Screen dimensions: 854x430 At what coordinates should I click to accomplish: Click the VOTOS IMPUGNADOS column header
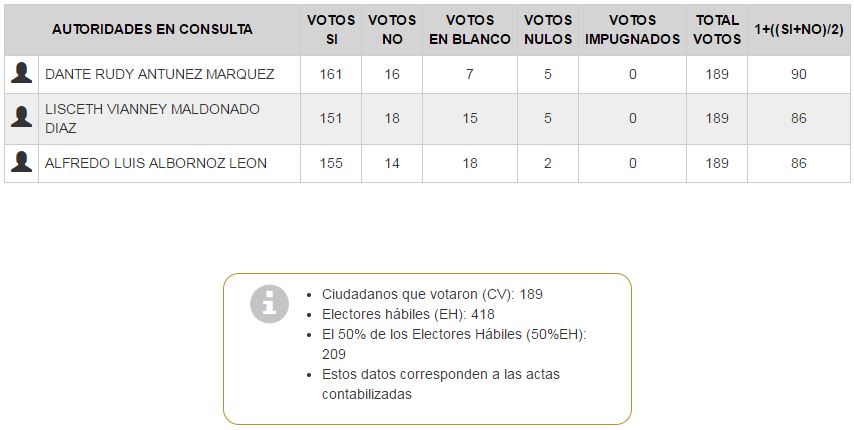(632, 29)
